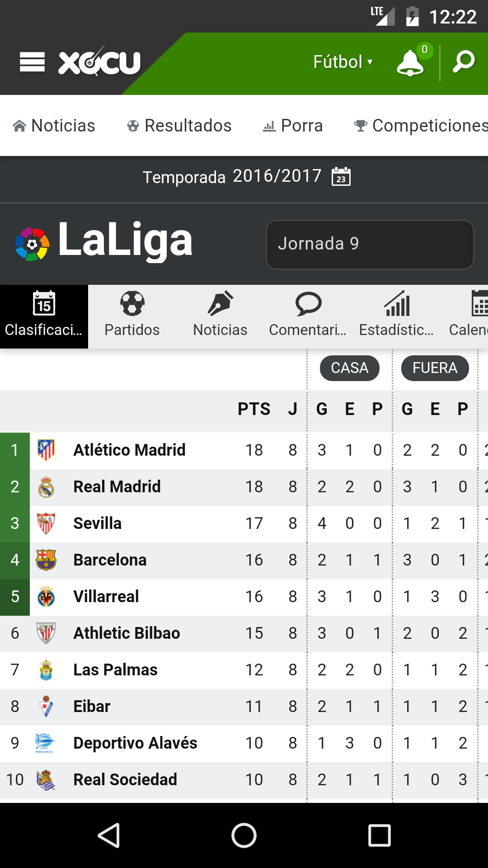Select the Villarreal team name
The height and width of the screenshot is (868, 488).
[106, 596]
